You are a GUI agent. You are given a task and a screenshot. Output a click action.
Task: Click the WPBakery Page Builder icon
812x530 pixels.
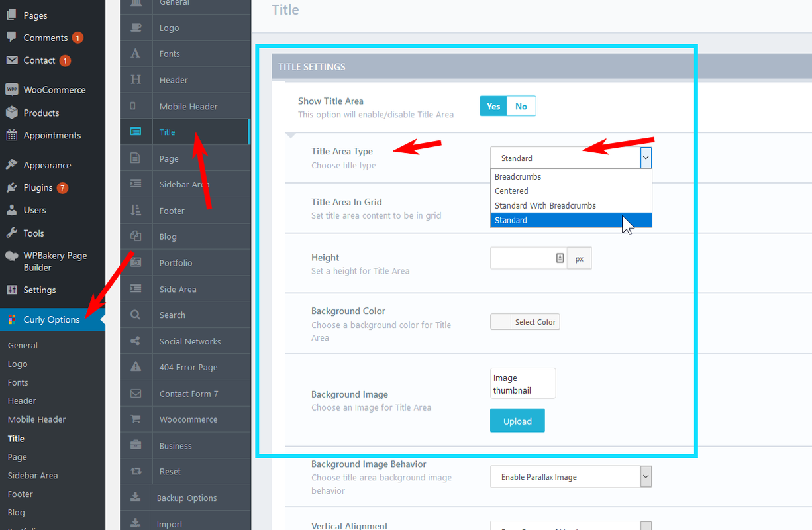click(x=11, y=256)
